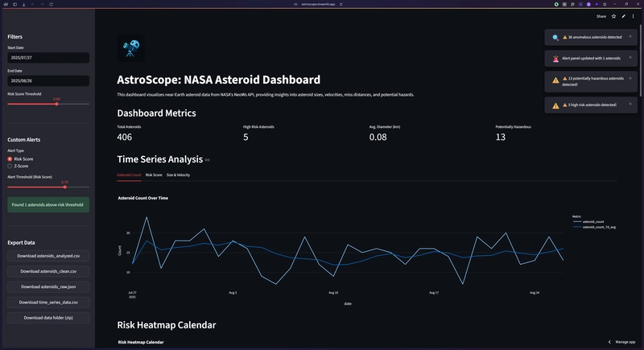The image size is (644, 350).
Task: Click warning icon in high risk notification
Action: 555,105
